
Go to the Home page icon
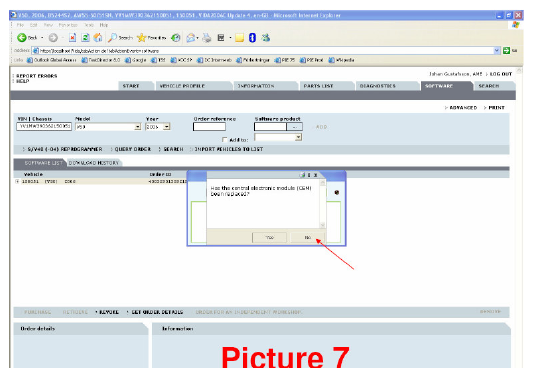tap(98, 38)
